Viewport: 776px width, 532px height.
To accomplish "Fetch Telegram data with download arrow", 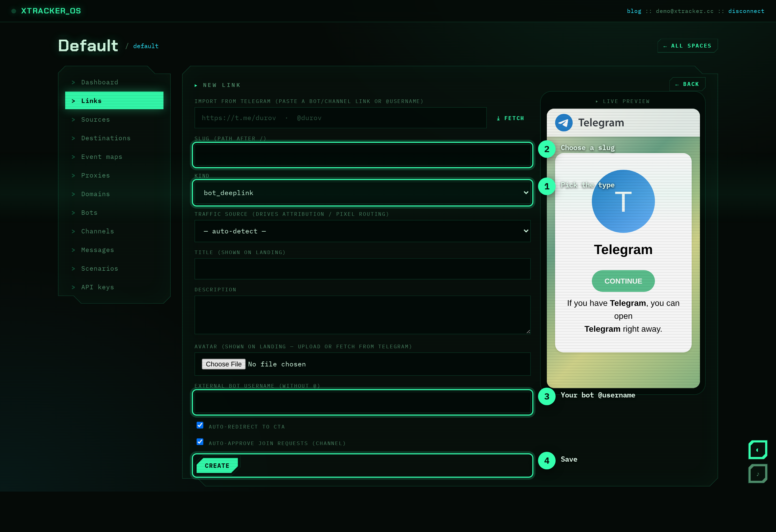I will tap(510, 118).
